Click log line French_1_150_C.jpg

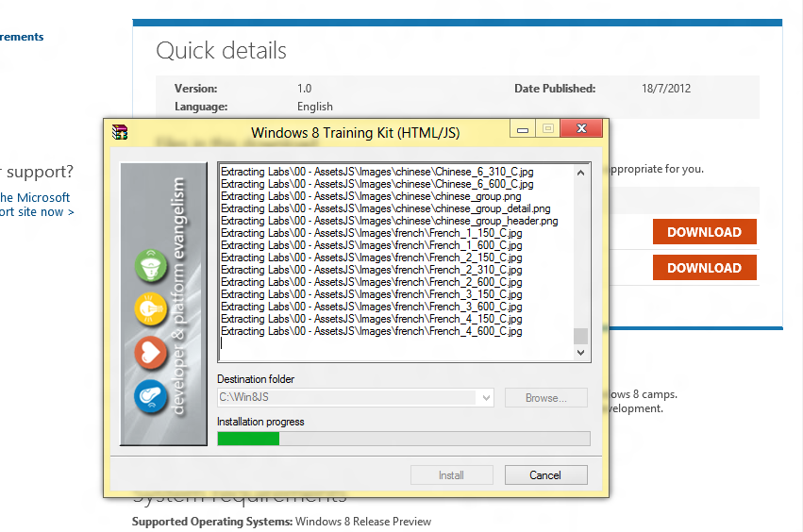[371, 233]
